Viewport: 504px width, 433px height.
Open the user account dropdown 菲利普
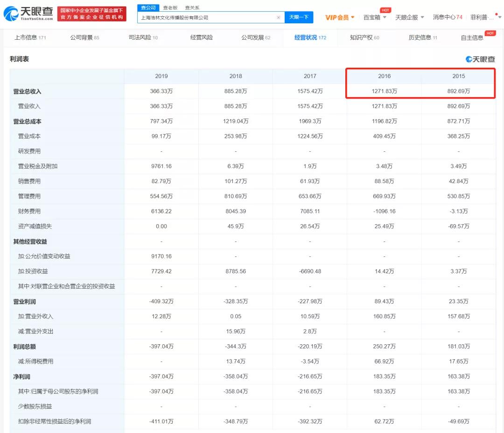pyautogui.click(x=486, y=17)
